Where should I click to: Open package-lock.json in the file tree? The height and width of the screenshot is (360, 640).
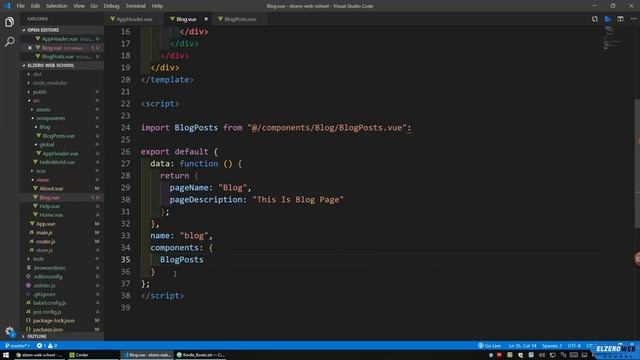[53, 321]
